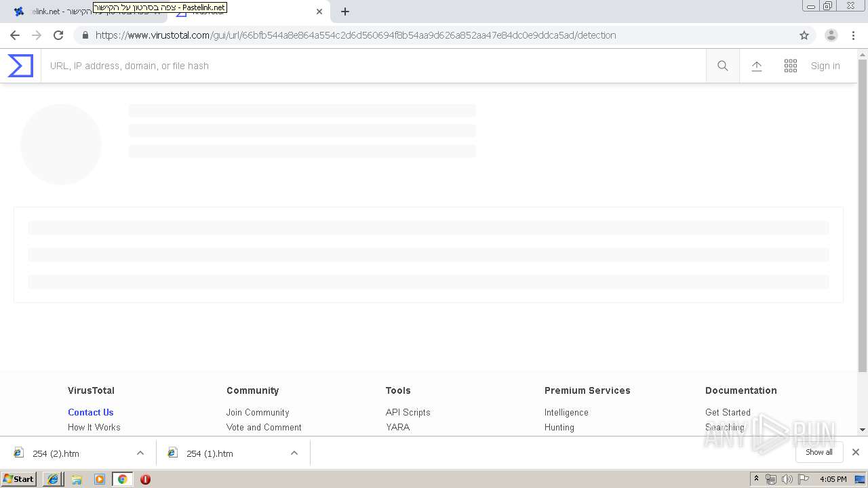Go back with browser back arrow

(x=15, y=35)
